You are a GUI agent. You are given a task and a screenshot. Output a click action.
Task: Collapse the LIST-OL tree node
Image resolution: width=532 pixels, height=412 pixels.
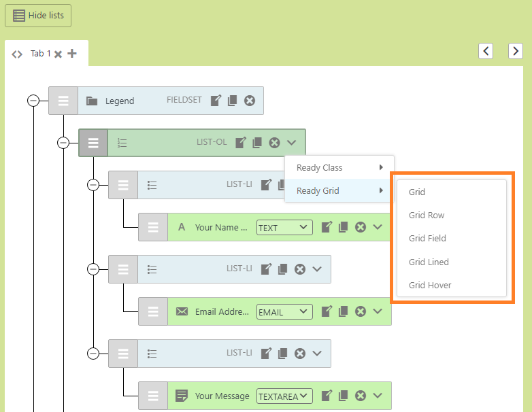coord(63,143)
